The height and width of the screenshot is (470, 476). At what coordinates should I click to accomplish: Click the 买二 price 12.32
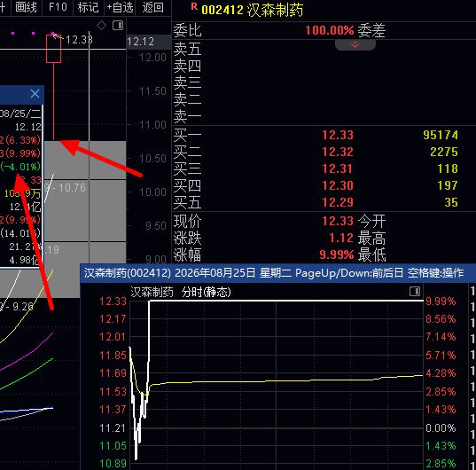(338, 152)
